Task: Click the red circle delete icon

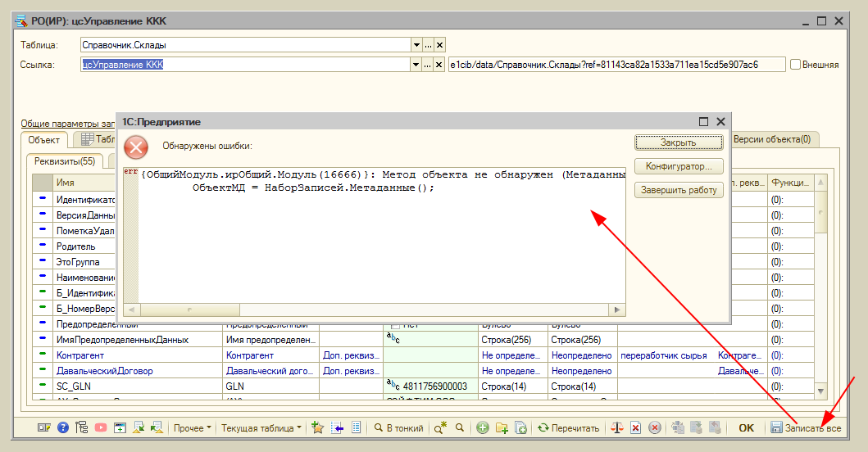Action: 654,427
